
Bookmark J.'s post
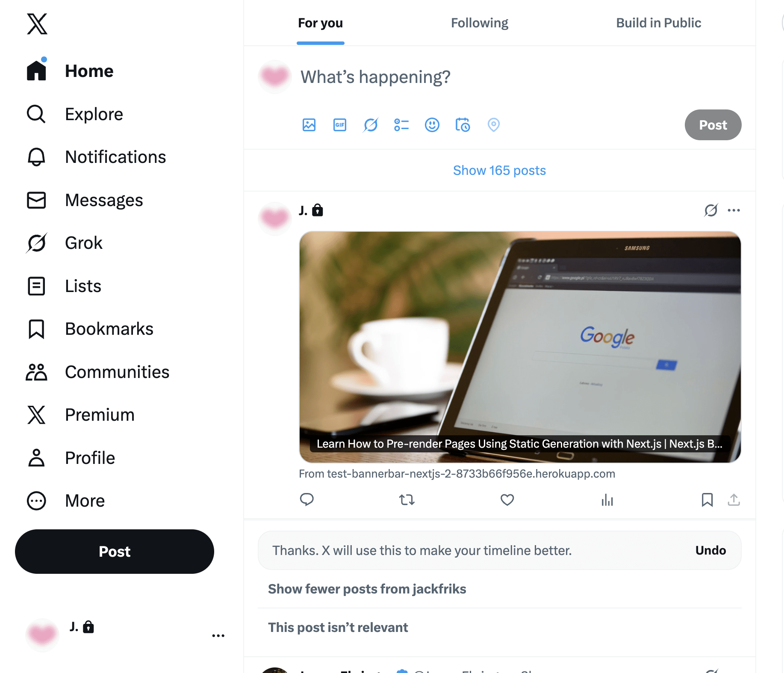(x=707, y=499)
